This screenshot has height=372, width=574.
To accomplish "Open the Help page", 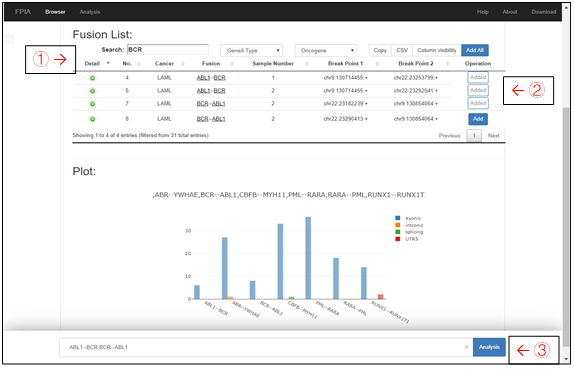I will pos(482,12).
